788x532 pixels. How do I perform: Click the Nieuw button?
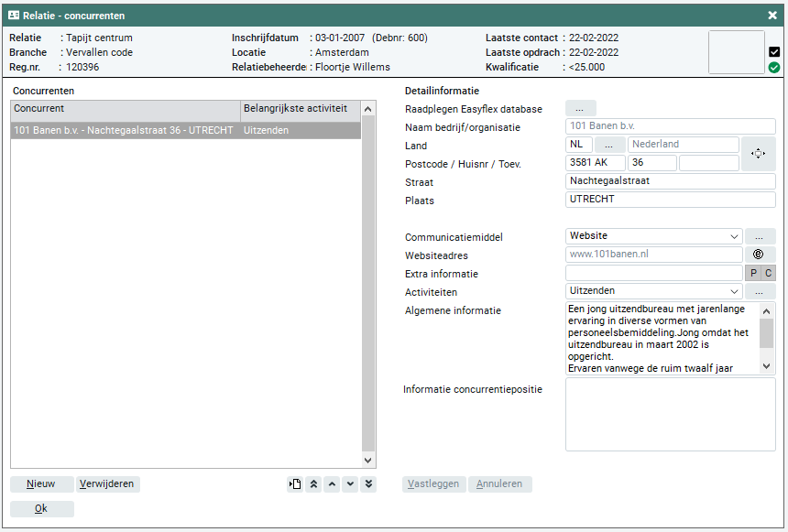click(x=41, y=484)
